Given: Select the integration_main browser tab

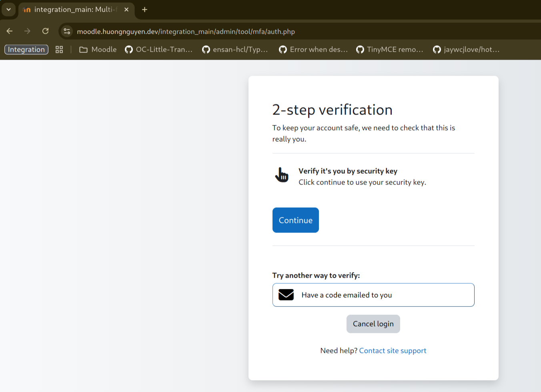Looking at the screenshot, I should [x=76, y=10].
